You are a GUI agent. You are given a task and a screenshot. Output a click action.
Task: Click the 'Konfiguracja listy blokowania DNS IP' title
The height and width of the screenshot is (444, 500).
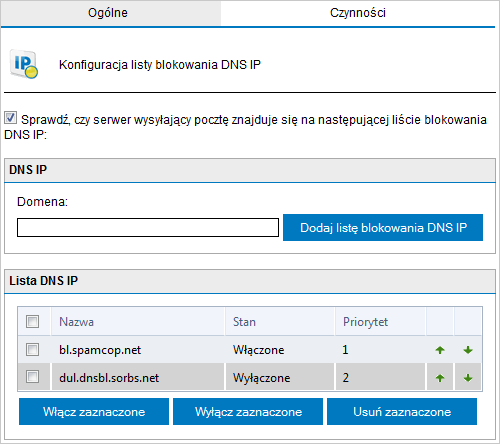[160, 65]
